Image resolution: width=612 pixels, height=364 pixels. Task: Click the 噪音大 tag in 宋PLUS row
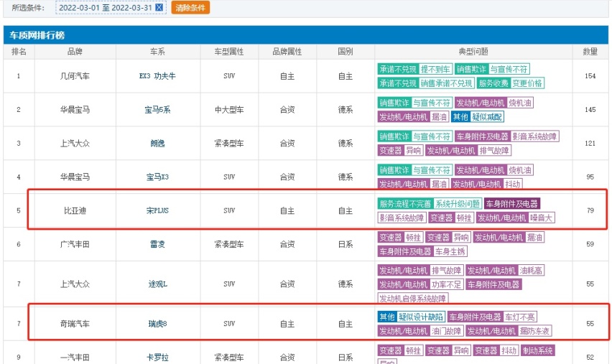click(x=541, y=218)
